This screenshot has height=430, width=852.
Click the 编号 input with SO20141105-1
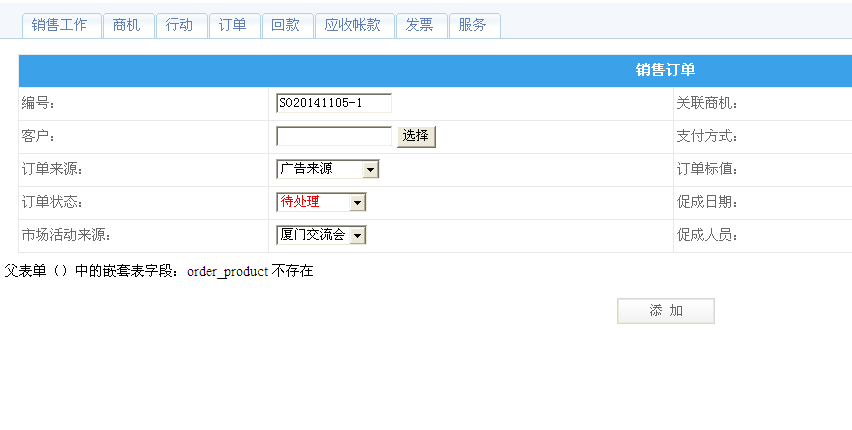pyautogui.click(x=334, y=103)
